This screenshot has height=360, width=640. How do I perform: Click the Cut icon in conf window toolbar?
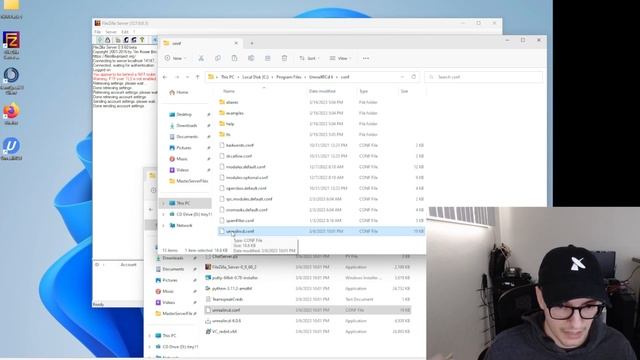(201, 58)
